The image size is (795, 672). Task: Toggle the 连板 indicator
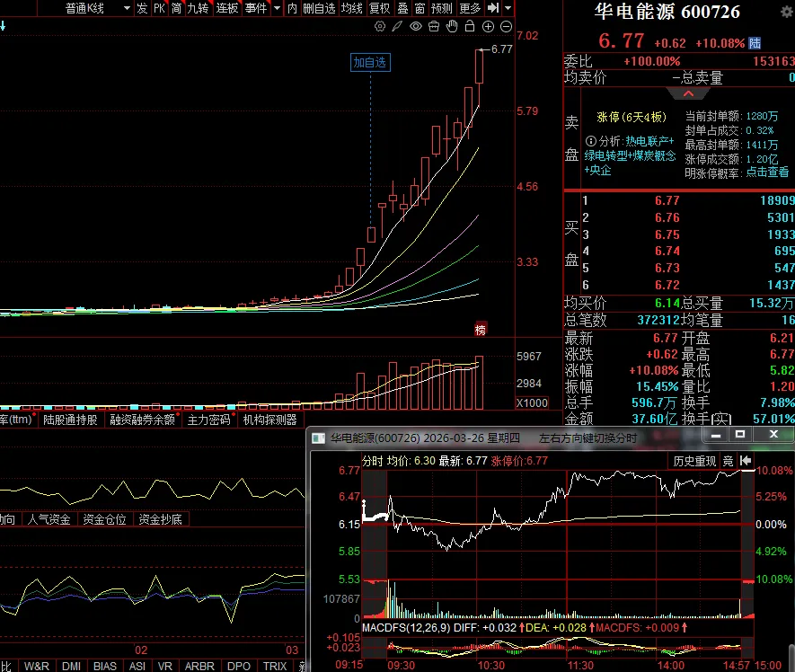[x=226, y=8]
